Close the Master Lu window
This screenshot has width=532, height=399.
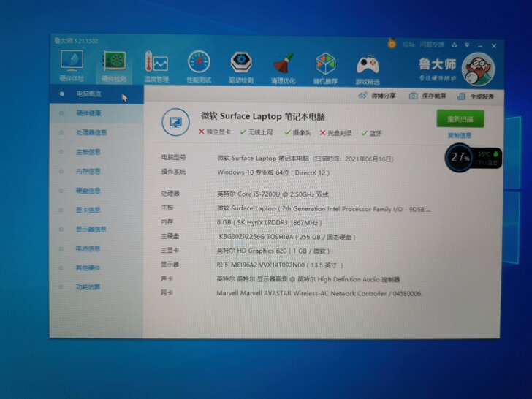pyautogui.click(x=494, y=46)
